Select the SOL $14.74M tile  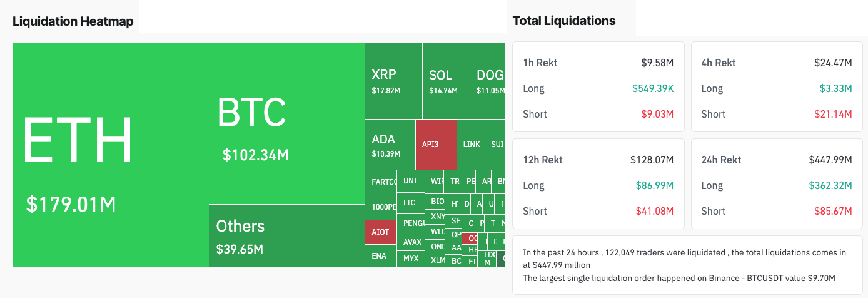(x=445, y=81)
